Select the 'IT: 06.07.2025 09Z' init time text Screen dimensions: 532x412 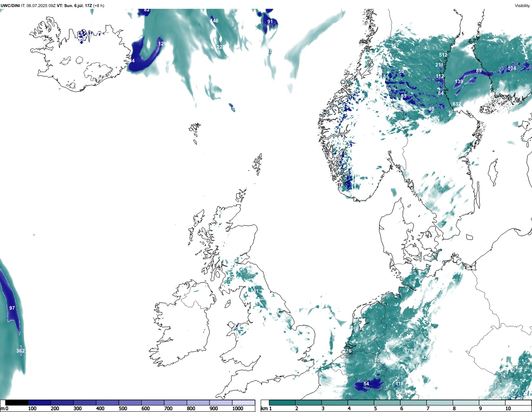(x=38, y=6)
